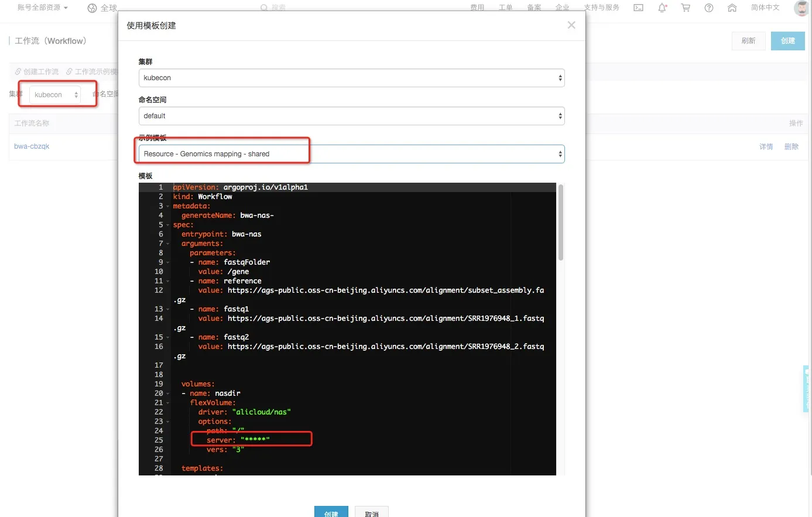812x517 pixels.
Task: Click the templates line 28
Action: pos(202,468)
